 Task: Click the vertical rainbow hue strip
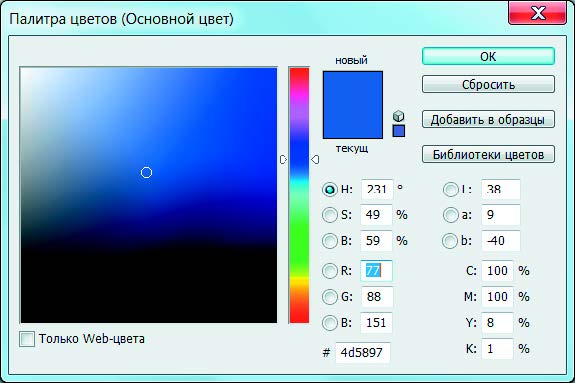tap(299, 195)
